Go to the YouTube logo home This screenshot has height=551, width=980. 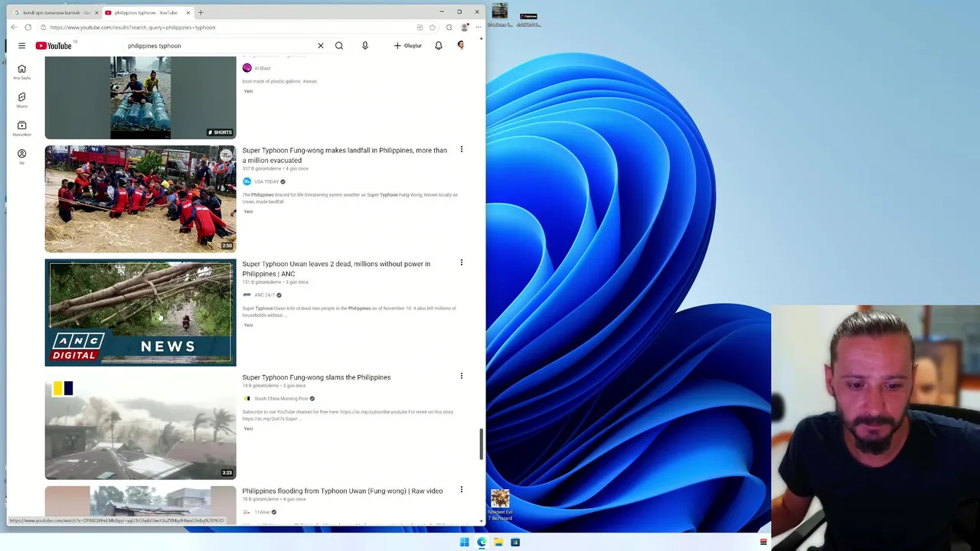54,46
